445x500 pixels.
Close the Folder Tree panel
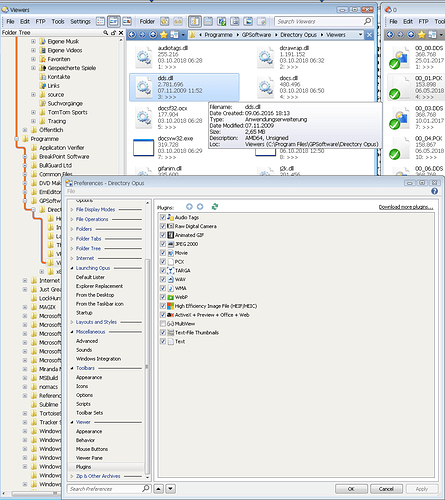pos(121,33)
